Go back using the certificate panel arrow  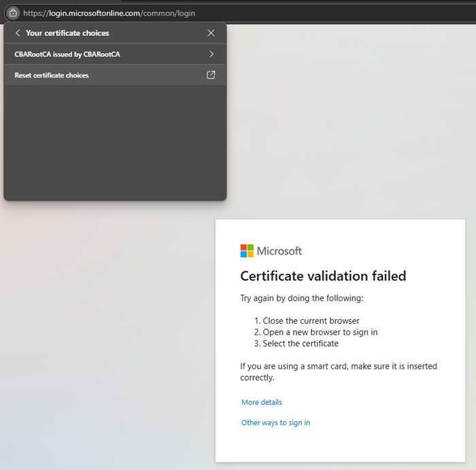coord(18,33)
